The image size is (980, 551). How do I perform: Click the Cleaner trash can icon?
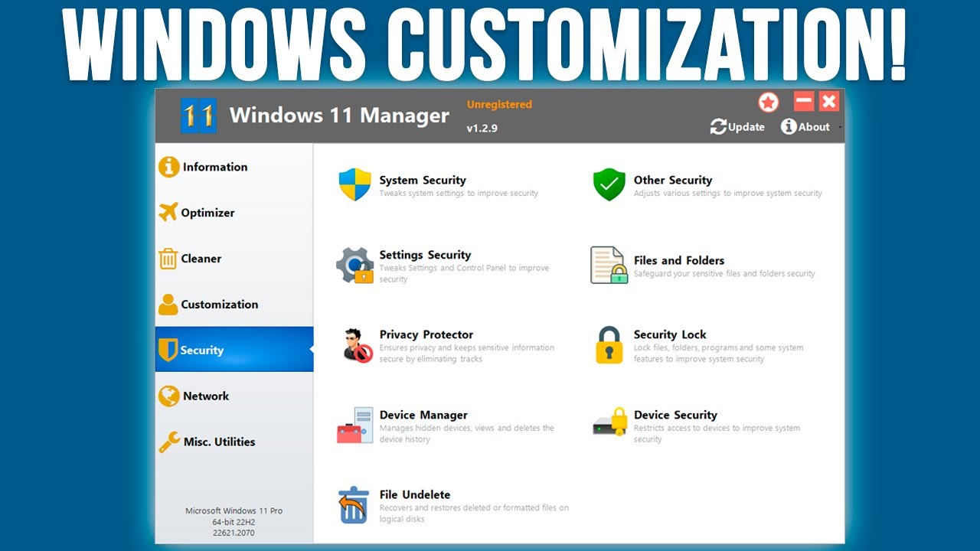click(168, 259)
